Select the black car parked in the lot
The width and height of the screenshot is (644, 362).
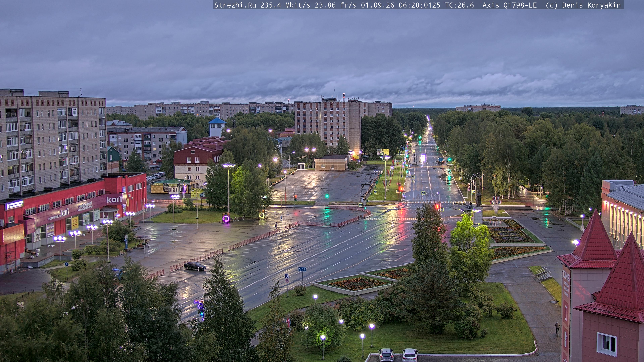point(195,266)
